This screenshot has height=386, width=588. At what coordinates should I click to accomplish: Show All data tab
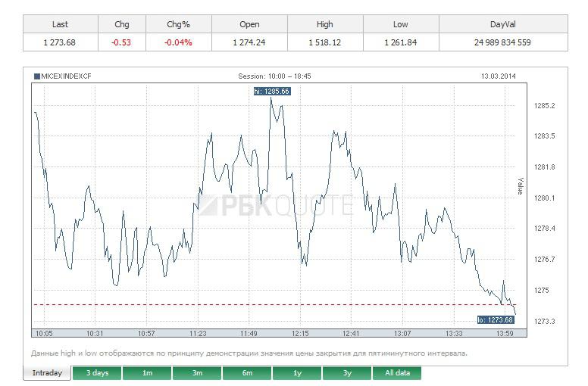tap(397, 373)
